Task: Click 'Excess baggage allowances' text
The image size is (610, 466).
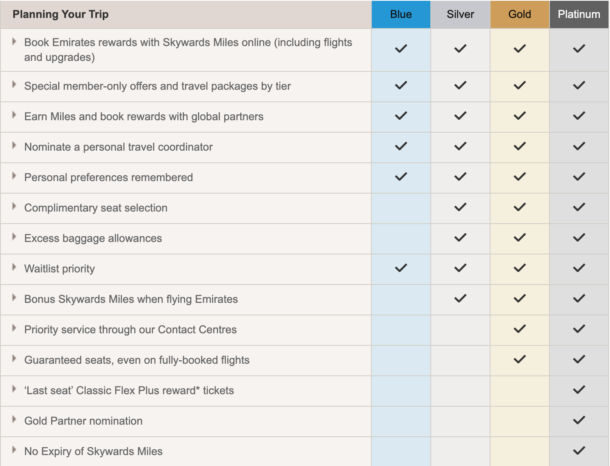Action: pos(92,238)
